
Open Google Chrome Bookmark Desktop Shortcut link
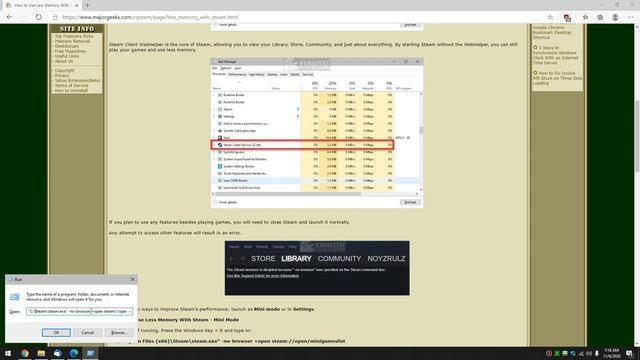pos(552,32)
